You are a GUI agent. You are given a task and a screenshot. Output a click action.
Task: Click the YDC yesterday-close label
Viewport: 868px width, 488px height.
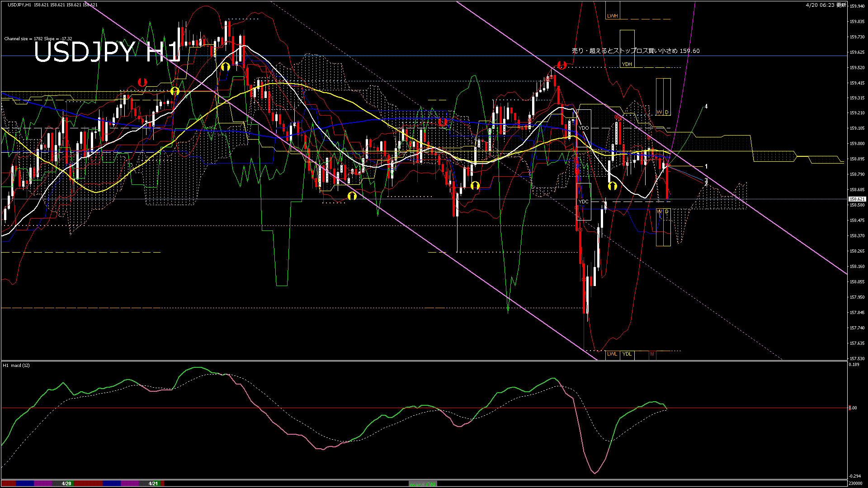coord(584,202)
